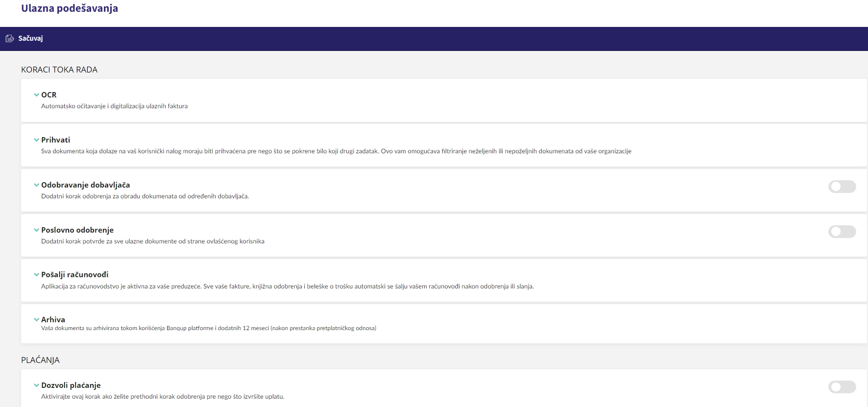Screen dimensions: 868x407
Task: Click the 'Sva dokumenta koja dolaze' description
Action: pyautogui.click(x=337, y=151)
